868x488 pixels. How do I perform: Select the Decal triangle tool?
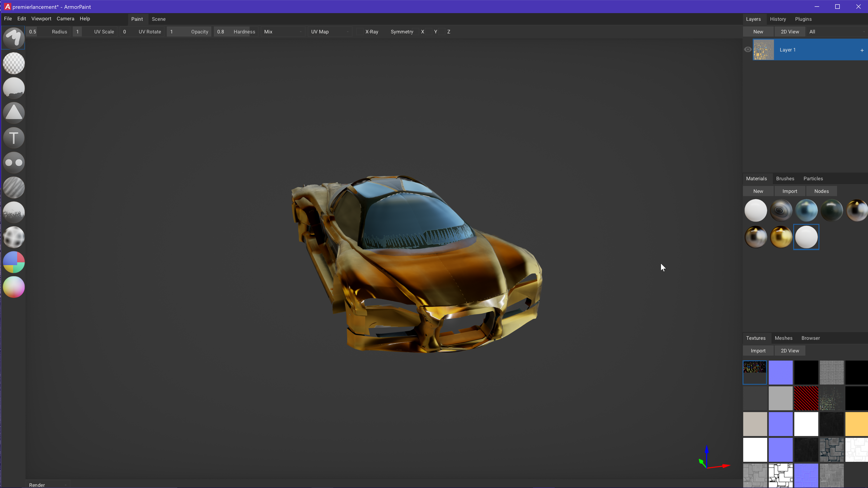14,113
